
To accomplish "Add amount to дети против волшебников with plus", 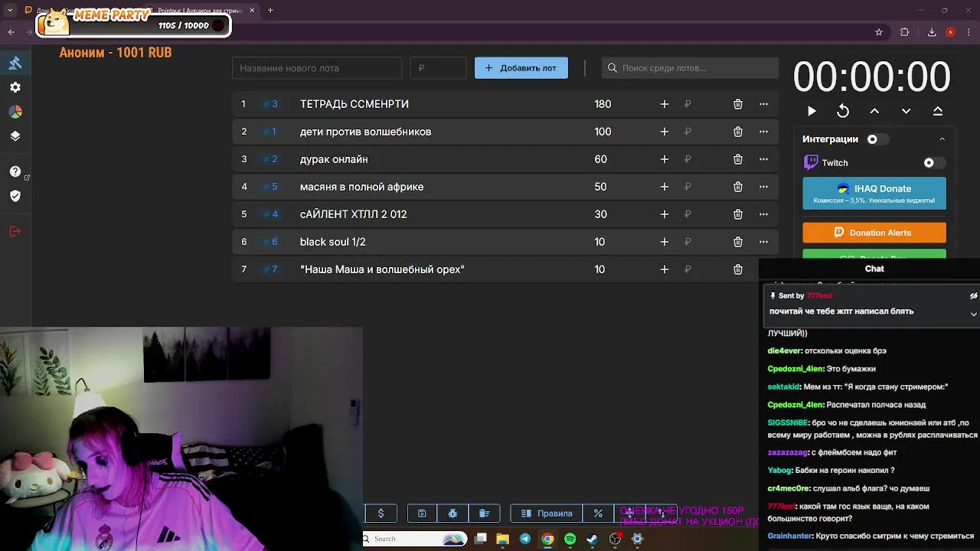I will coord(665,132).
